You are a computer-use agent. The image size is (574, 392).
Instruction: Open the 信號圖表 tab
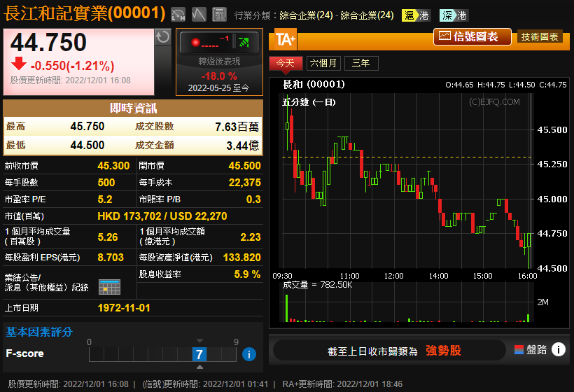tap(472, 36)
